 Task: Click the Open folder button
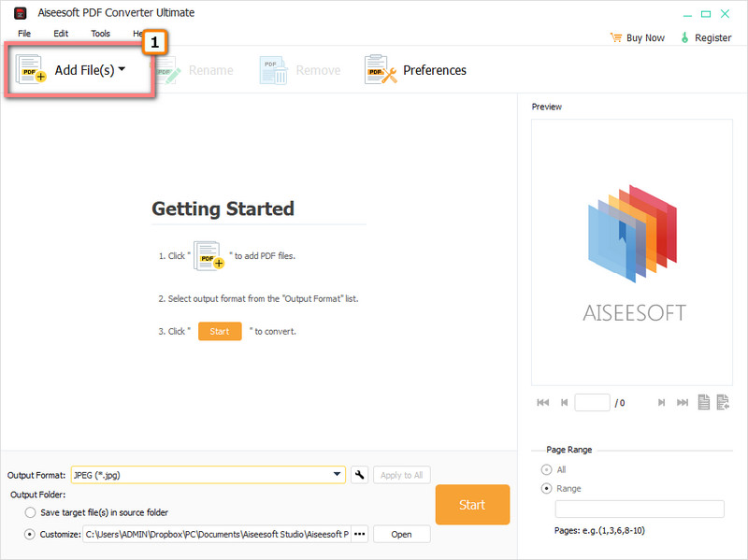pyautogui.click(x=402, y=534)
